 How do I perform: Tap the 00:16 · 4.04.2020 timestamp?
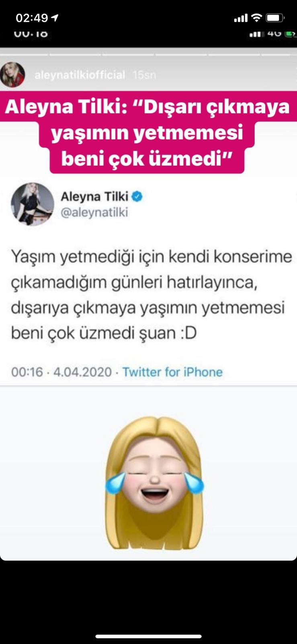click(61, 372)
